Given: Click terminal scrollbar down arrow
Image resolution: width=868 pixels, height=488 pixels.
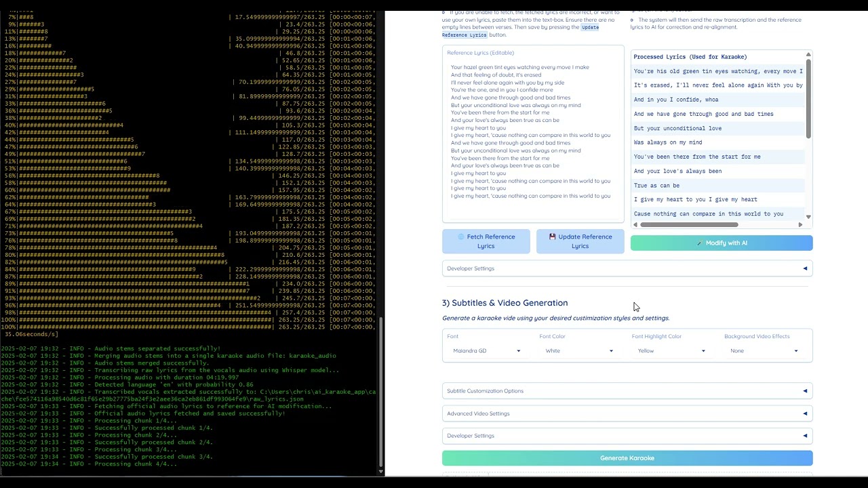Looking at the screenshot, I should coord(380,472).
